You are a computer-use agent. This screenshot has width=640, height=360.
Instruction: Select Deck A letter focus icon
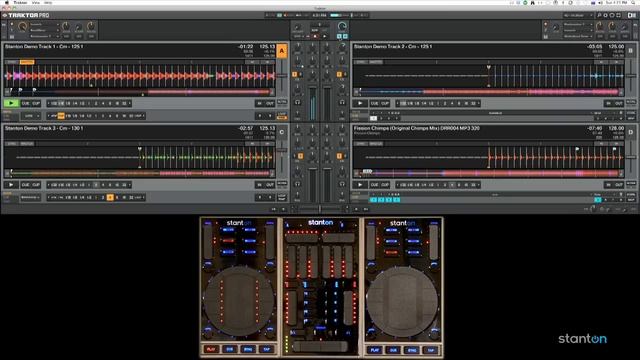[282, 51]
